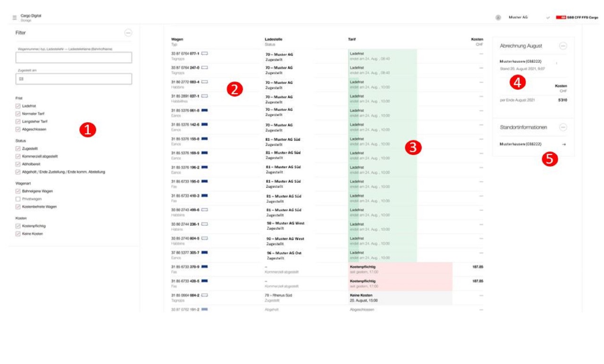Open the Musterhausen (038222) billing entry
Image resolution: width=604 pixels, height=364 pixels.
(x=521, y=61)
